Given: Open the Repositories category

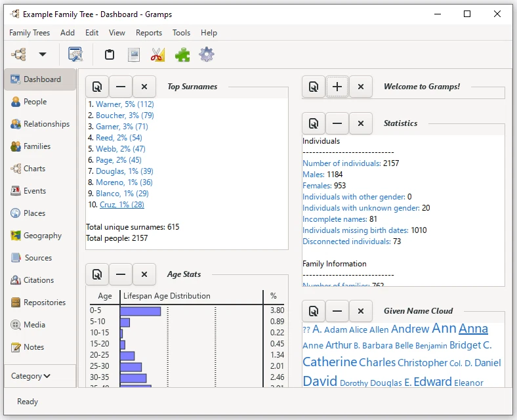Looking at the screenshot, I should coord(40,303).
